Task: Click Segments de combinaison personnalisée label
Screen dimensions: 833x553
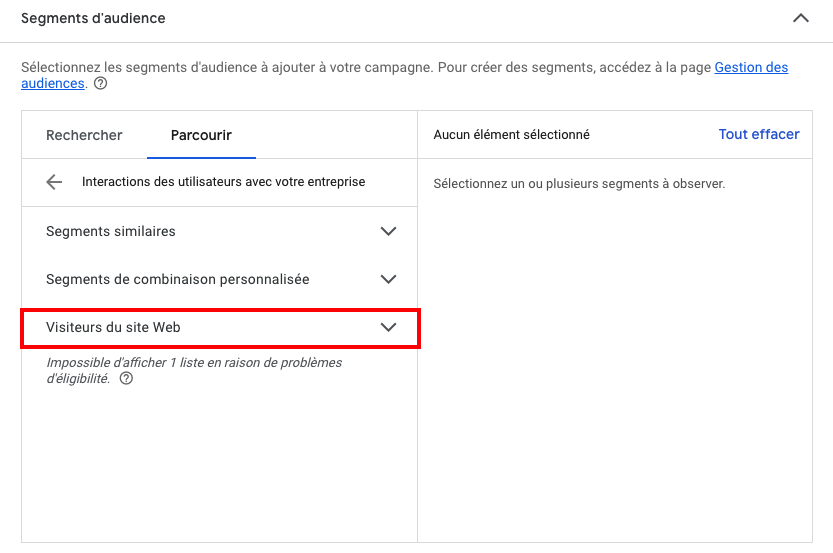Action: 177,279
